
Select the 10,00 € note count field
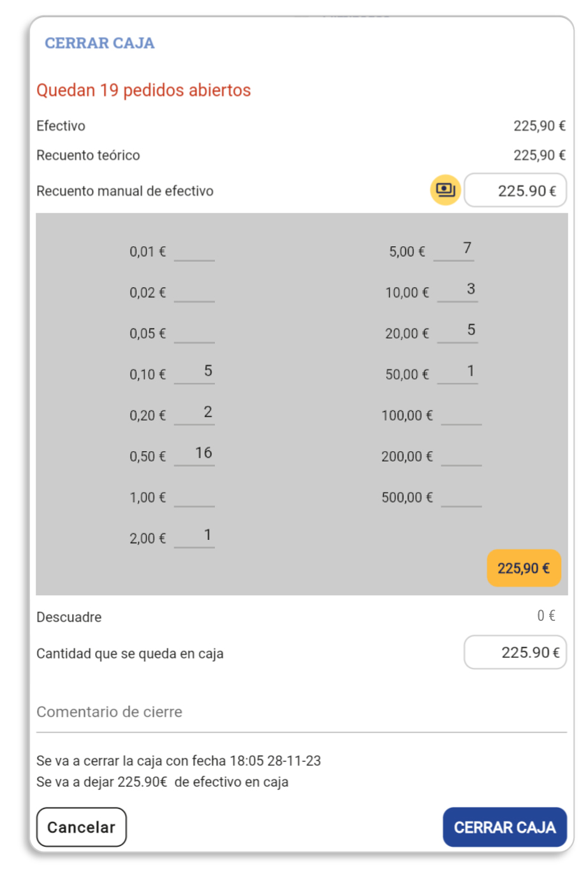click(458, 291)
